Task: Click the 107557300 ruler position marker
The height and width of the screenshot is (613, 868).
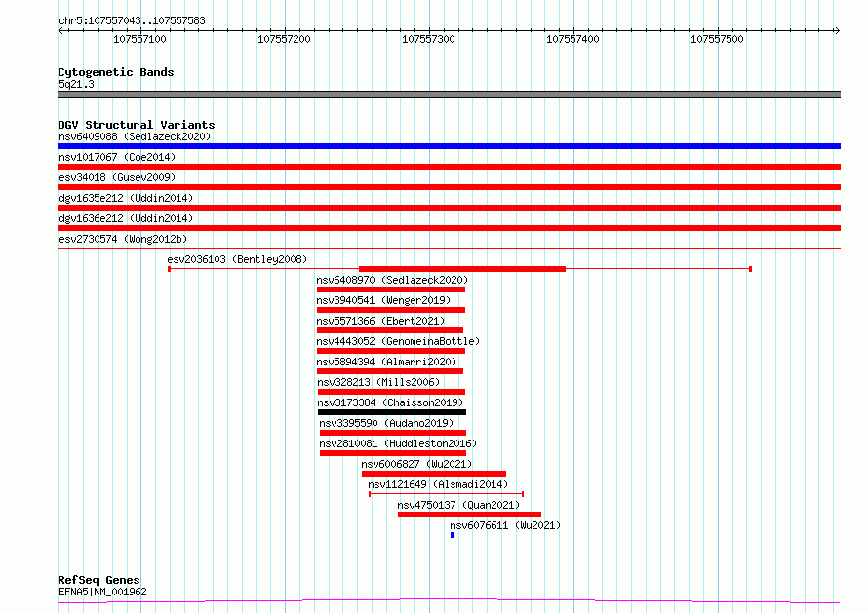Action: tap(428, 39)
